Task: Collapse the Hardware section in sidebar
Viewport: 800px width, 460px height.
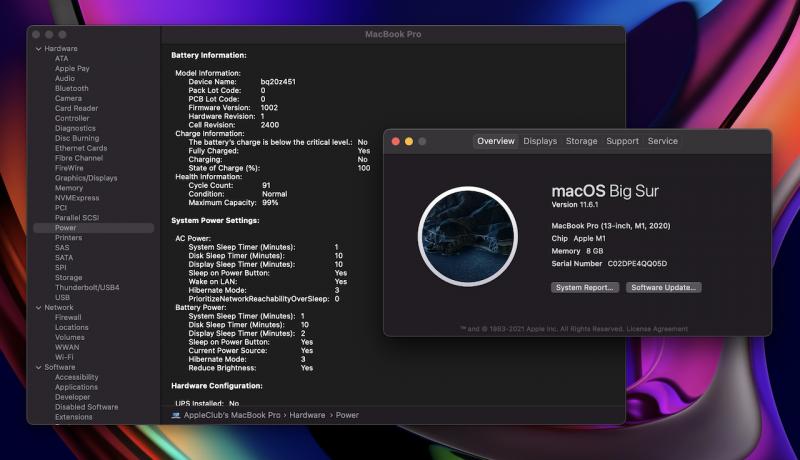Action: [x=39, y=49]
